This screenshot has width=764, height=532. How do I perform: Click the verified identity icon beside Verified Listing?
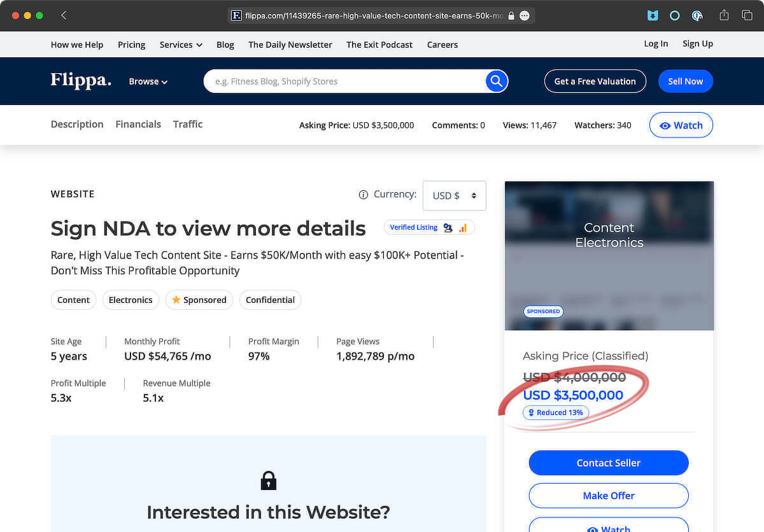pyautogui.click(x=448, y=227)
